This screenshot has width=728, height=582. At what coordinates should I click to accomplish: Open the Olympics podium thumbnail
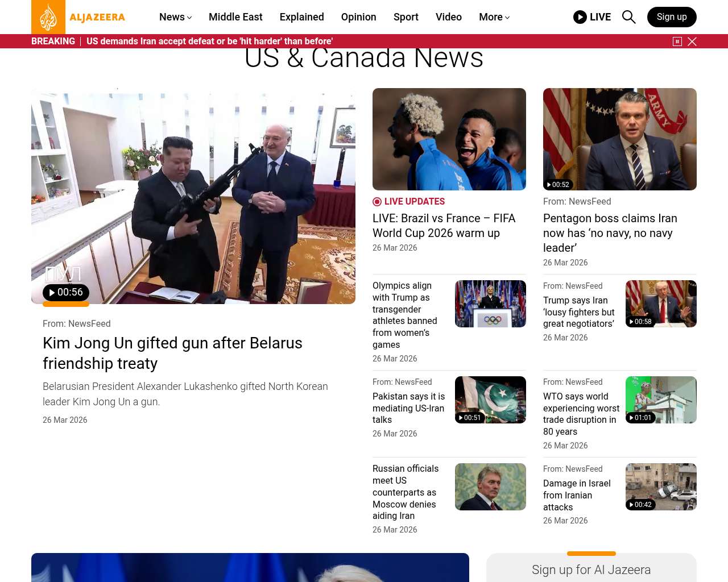click(490, 304)
